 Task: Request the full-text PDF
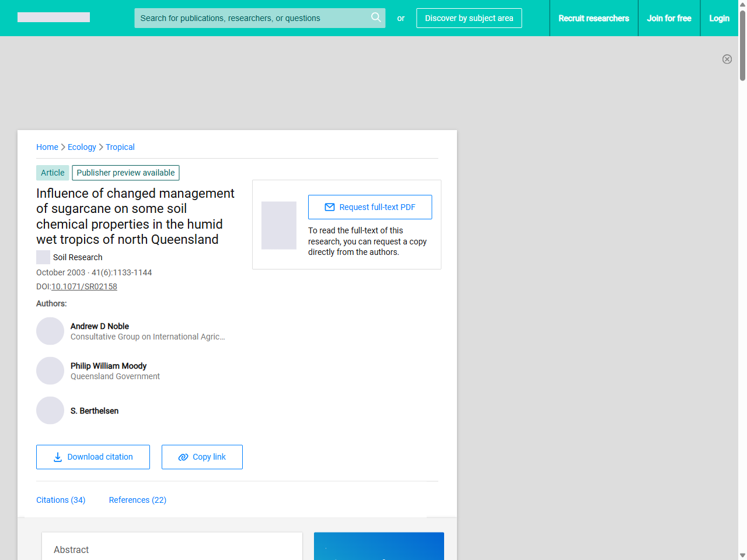tap(370, 207)
